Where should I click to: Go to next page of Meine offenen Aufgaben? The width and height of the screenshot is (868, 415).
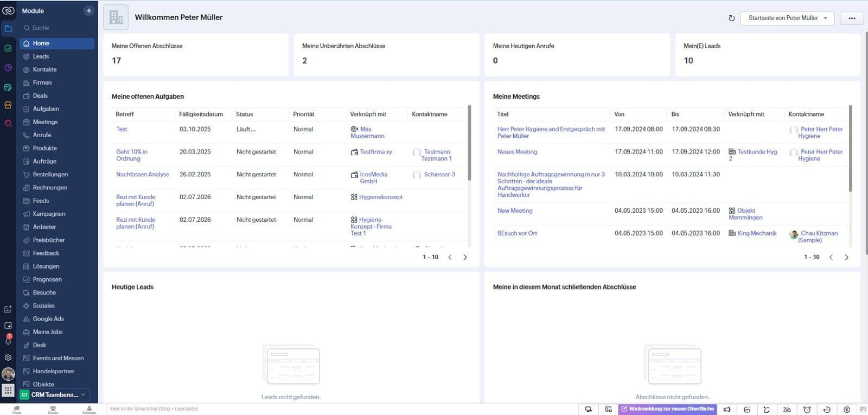coord(465,257)
